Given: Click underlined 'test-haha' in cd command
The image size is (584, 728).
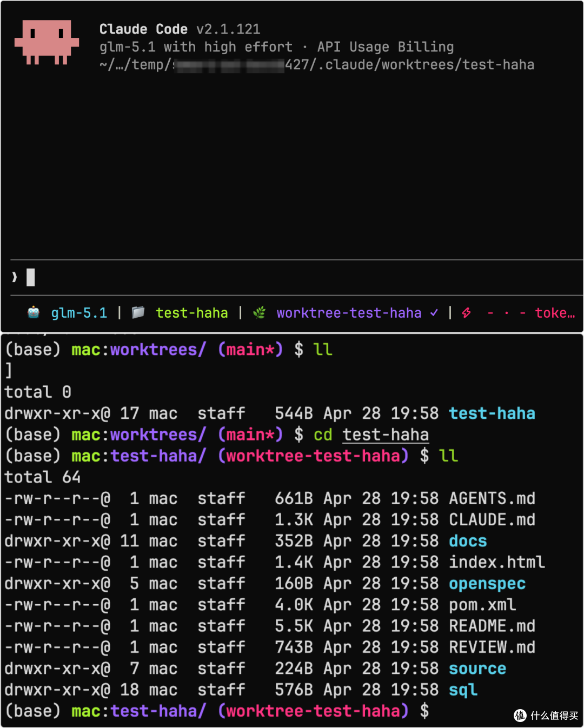Looking at the screenshot, I should click(x=386, y=435).
